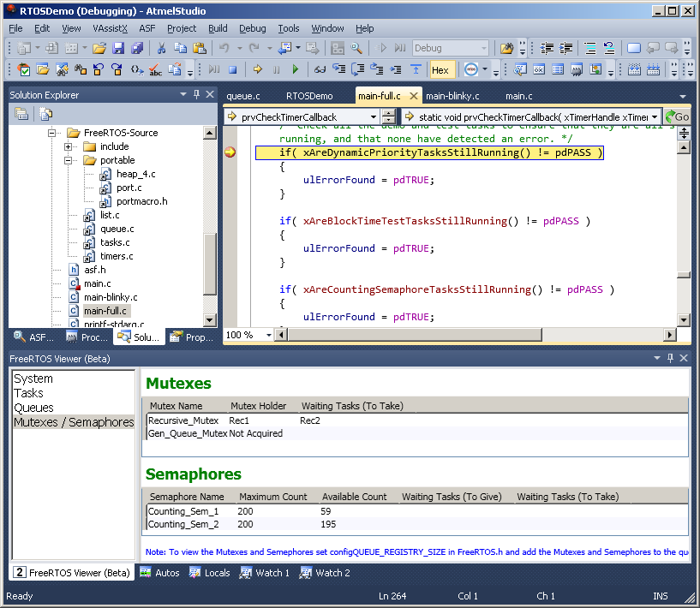Click the yellow Show Next Statement arrow

[258, 69]
